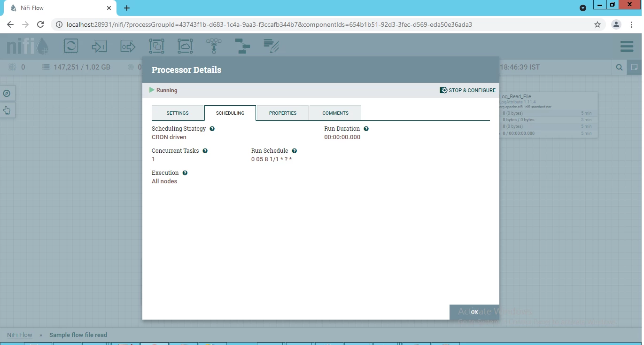Open the browser three-dot menu
The width and height of the screenshot is (644, 345).
coord(632,24)
